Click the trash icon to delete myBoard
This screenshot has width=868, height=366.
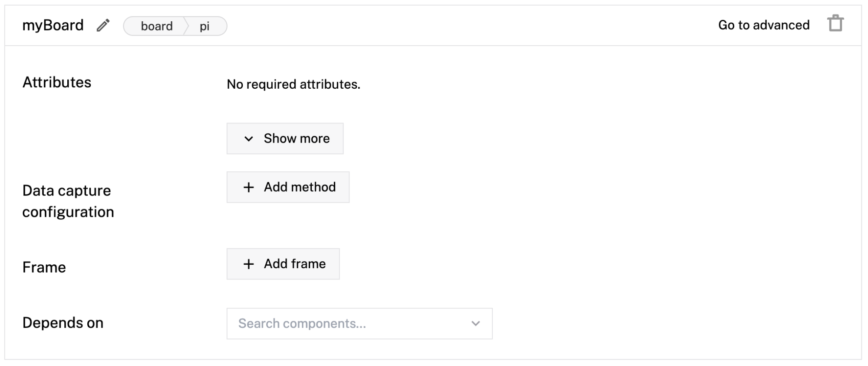(x=836, y=24)
